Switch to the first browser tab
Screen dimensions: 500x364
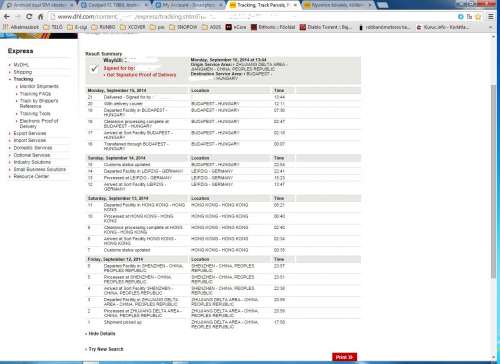click(x=39, y=5)
